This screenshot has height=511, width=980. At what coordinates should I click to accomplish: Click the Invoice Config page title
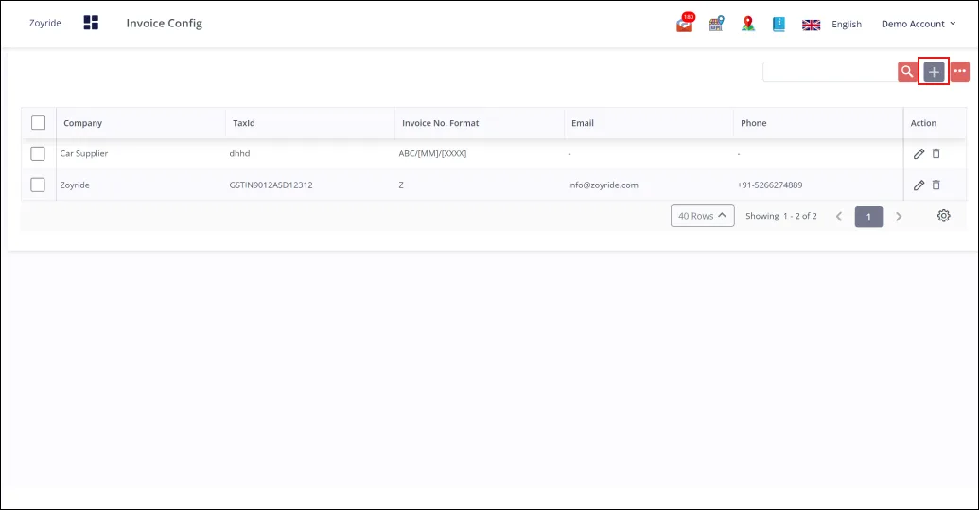pyautogui.click(x=165, y=23)
